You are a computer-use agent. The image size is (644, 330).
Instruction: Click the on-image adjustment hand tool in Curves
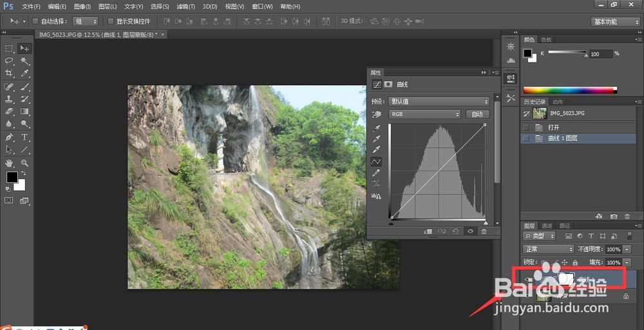point(376,114)
